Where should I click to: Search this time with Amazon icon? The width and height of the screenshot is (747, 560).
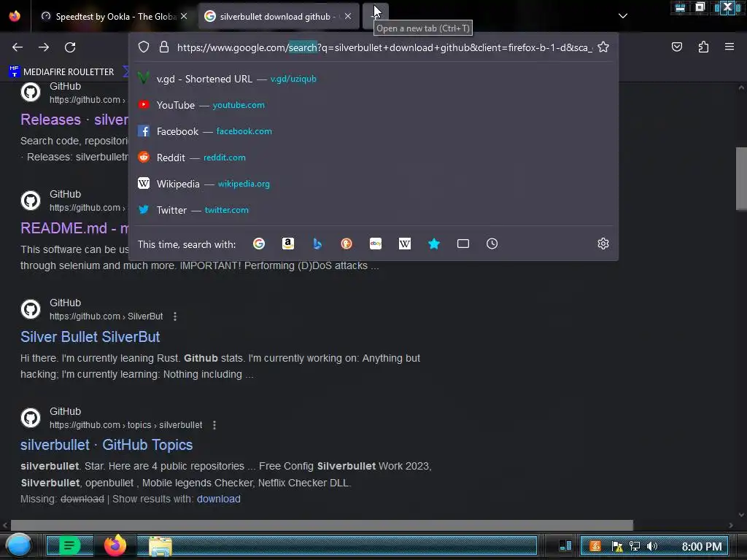[287, 244]
